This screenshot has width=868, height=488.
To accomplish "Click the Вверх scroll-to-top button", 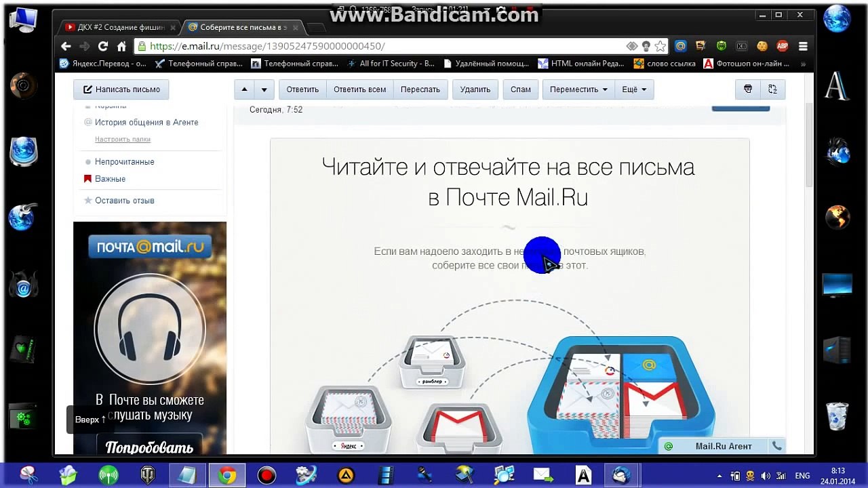I will (x=90, y=420).
